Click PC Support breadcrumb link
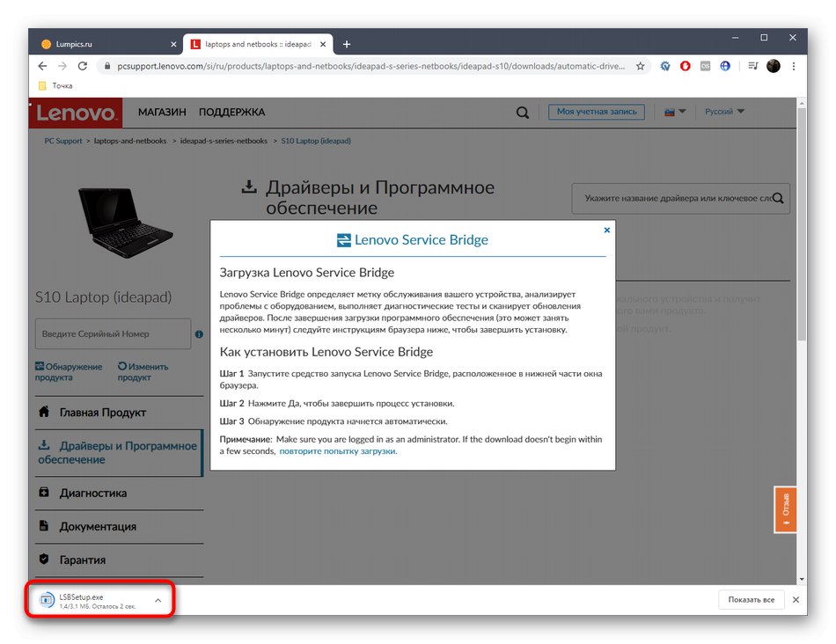This screenshot has width=836, height=644. click(62, 142)
